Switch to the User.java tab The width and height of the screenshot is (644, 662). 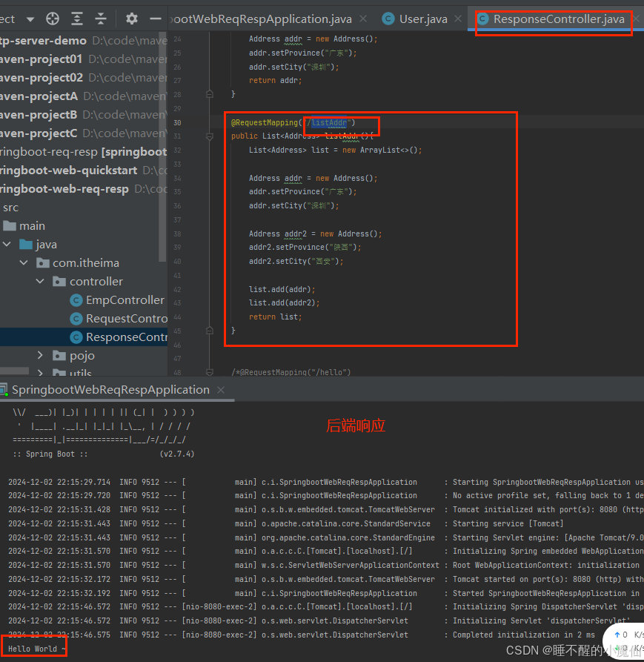[x=423, y=19]
